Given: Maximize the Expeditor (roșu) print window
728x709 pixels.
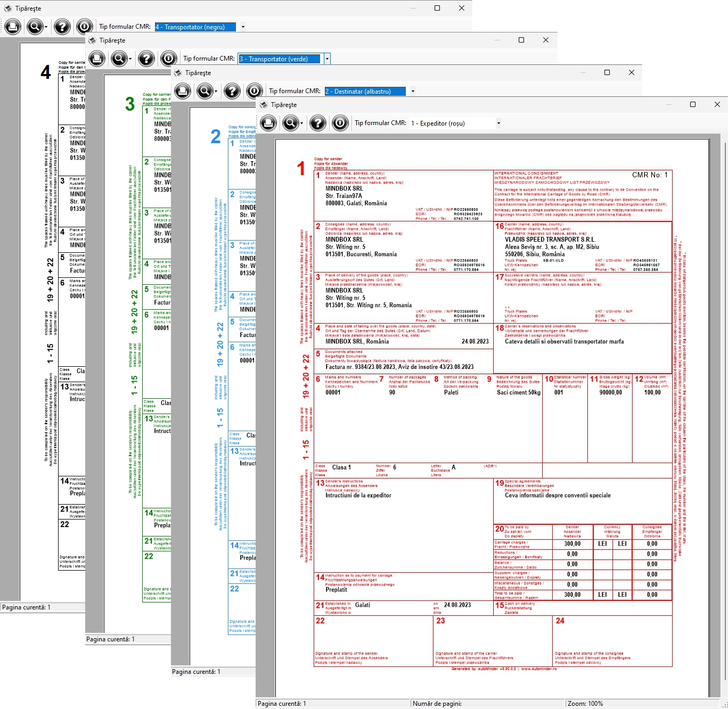Looking at the screenshot, I should point(693,104).
